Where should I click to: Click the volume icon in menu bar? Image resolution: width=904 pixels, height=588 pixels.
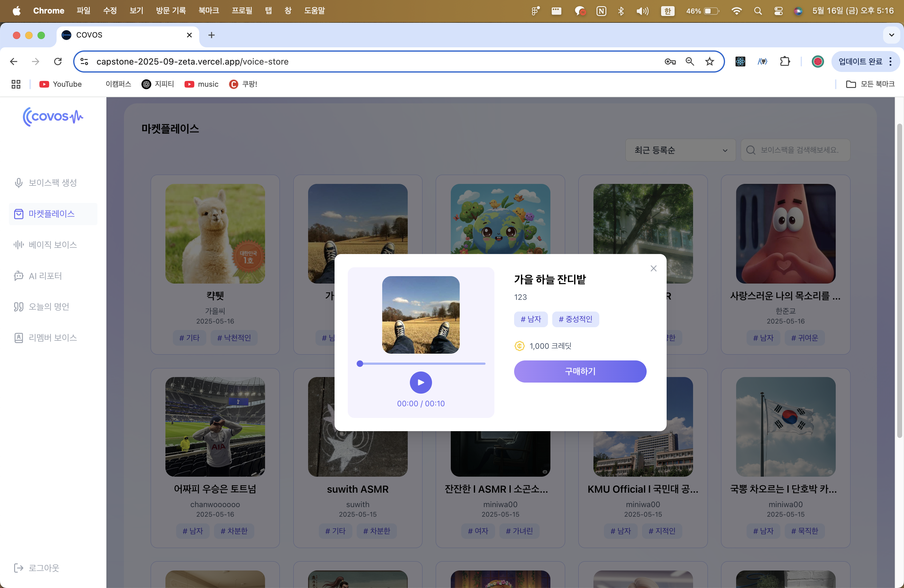(642, 11)
